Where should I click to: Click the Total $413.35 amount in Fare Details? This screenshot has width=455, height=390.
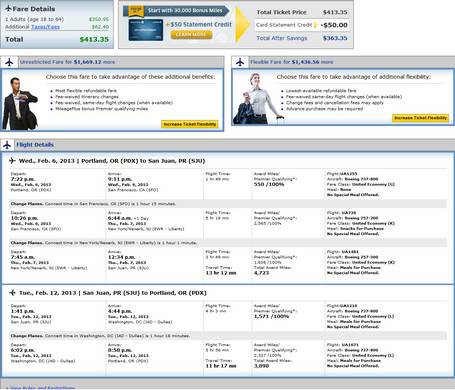coord(94,39)
